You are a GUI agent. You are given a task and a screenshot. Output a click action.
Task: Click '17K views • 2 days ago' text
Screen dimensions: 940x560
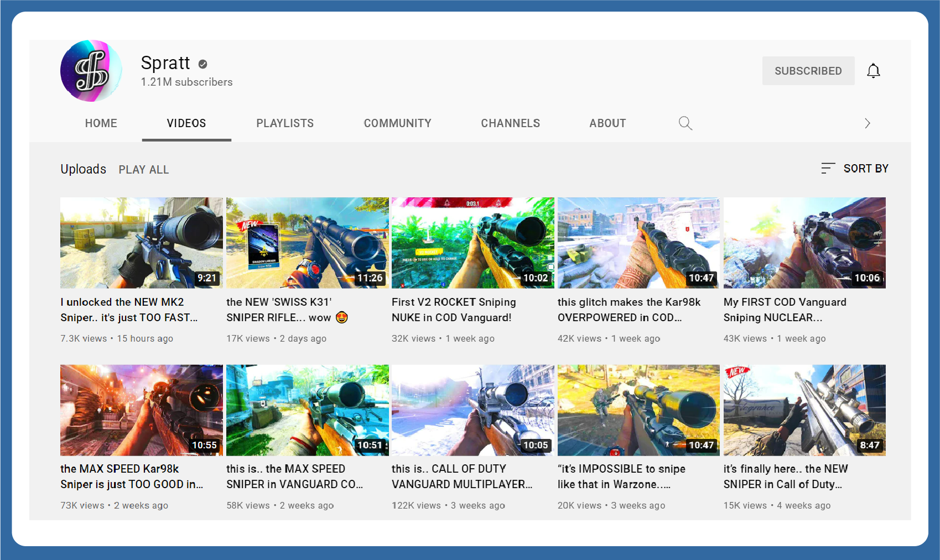pyautogui.click(x=276, y=338)
